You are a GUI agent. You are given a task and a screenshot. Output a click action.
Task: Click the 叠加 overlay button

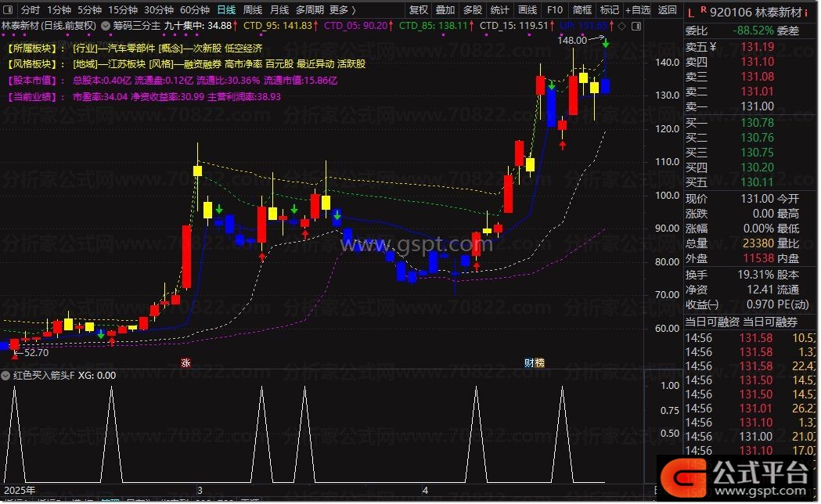[x=445, y=10]
